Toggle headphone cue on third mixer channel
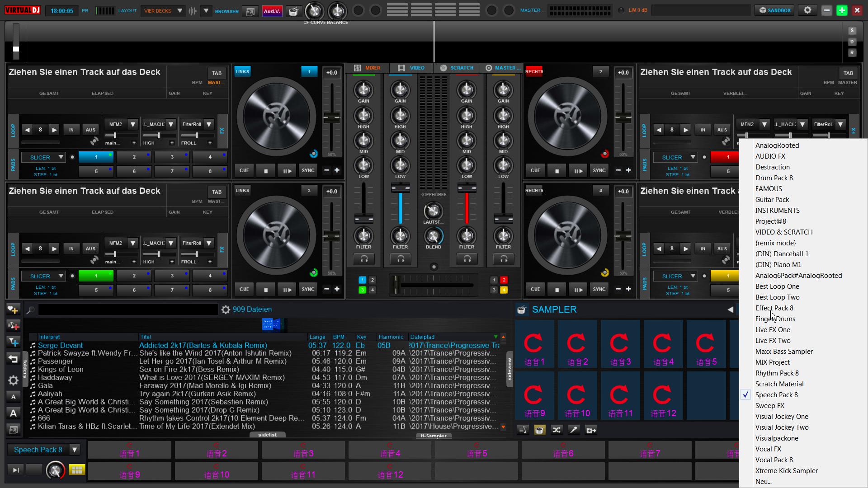Screen dimensions: 868x488 tap(467, 259)
